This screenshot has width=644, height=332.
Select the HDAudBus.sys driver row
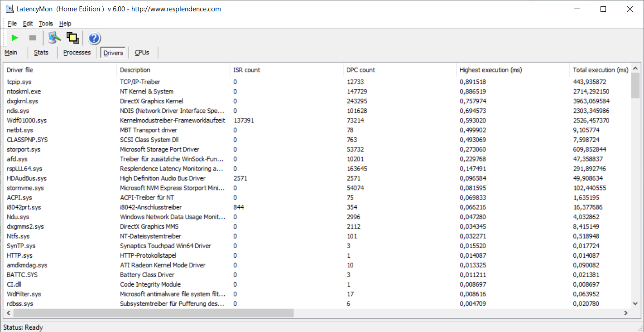coord(27,178)
